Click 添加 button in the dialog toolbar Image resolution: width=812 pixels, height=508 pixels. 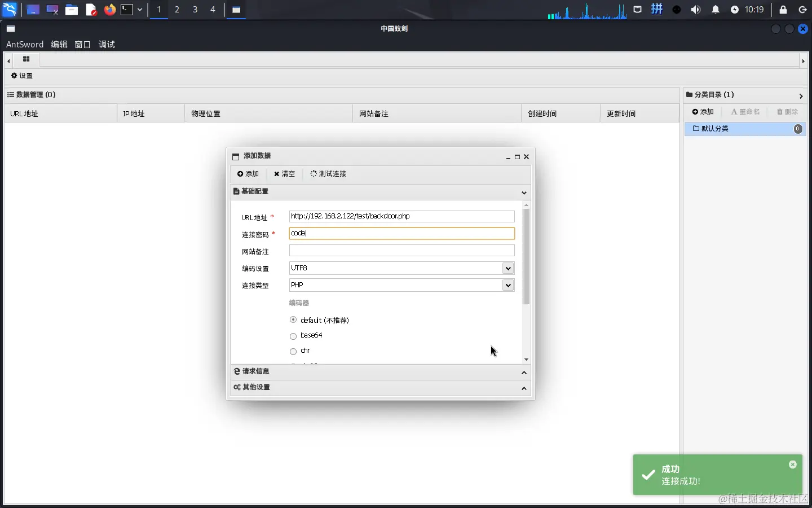click(248, 174)
